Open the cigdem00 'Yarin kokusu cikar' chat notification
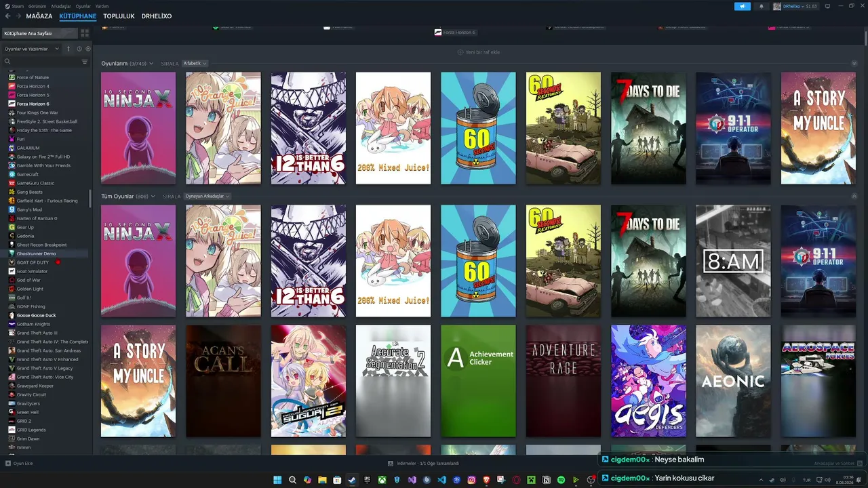The height and width of the screenshot is (488, 868). pyautogui.click(x=732, y=478)
